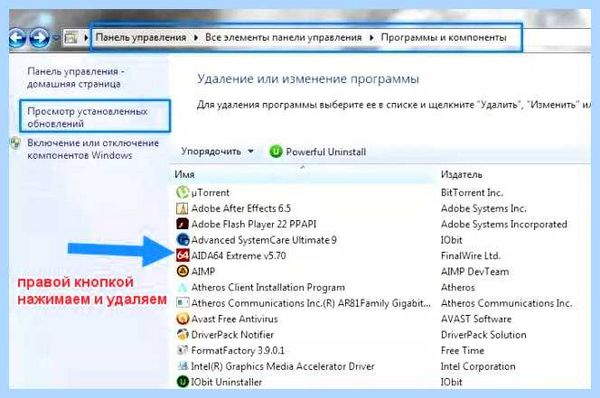600x398 pixels.
Task: Expand arrow after Панель управления breadcrumb
Action: pyautogui.click(x=196, y=38)
